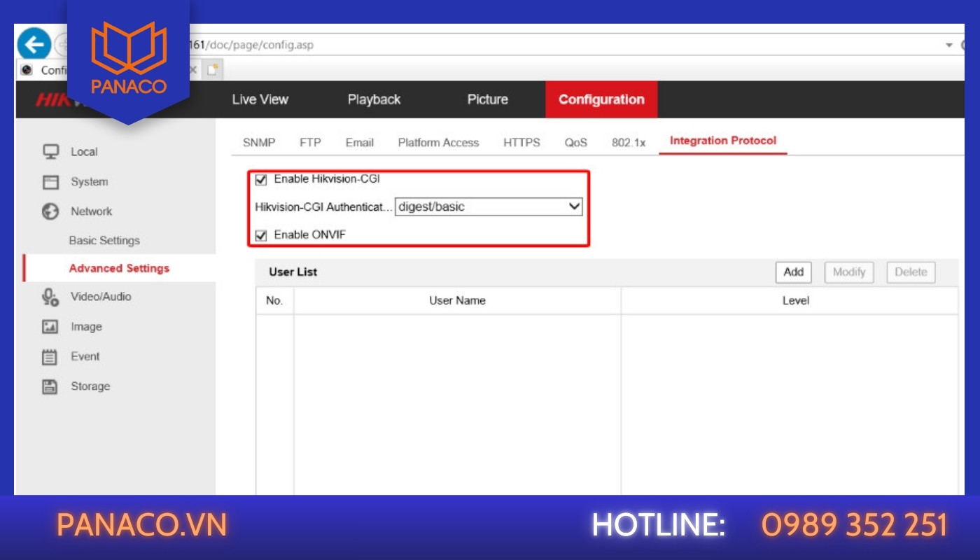
Task: Click the Level column header
Action: [796, 300]
